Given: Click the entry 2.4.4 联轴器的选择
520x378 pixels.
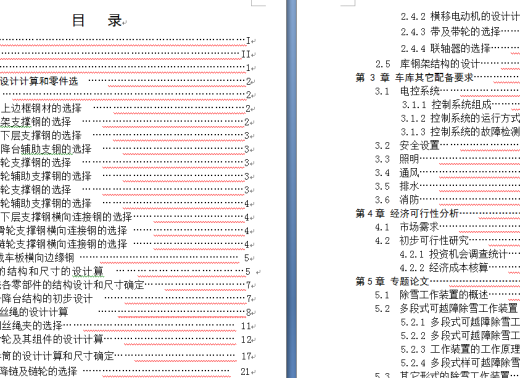Looking at the screenshot, I should (x=446, y=48).
